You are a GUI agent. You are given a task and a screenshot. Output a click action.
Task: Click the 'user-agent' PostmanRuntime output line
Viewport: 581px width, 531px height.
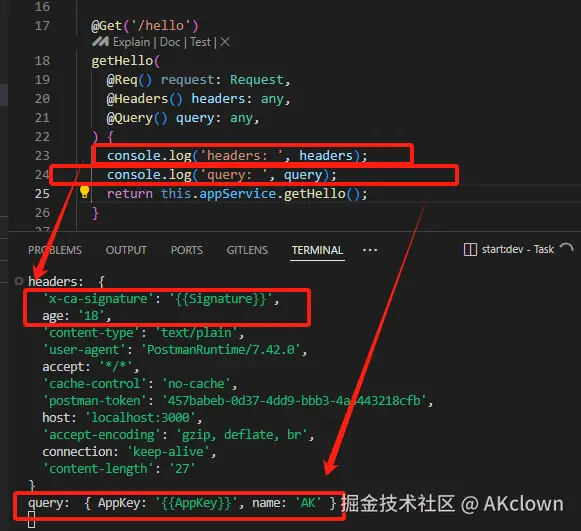pos(175,350)
